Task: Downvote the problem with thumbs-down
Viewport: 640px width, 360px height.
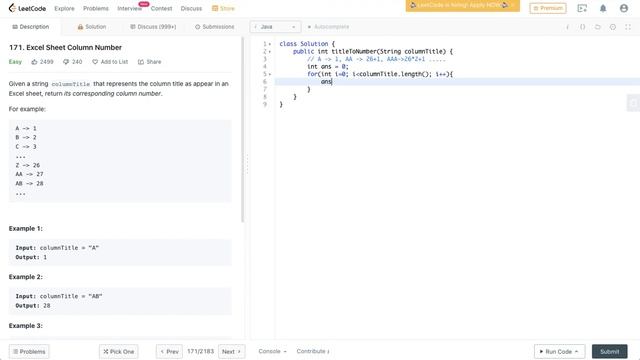Action: pyautogui.click(x=66, y=62)
